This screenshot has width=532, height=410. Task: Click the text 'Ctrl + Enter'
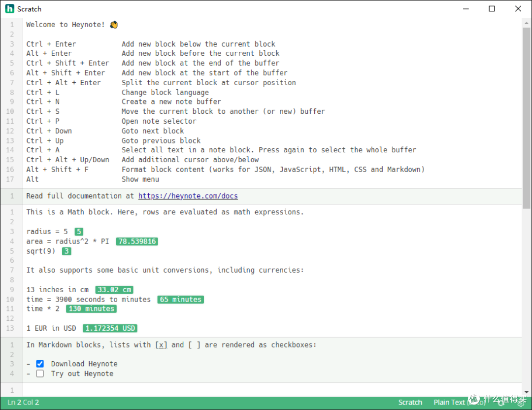coord(51,44)
